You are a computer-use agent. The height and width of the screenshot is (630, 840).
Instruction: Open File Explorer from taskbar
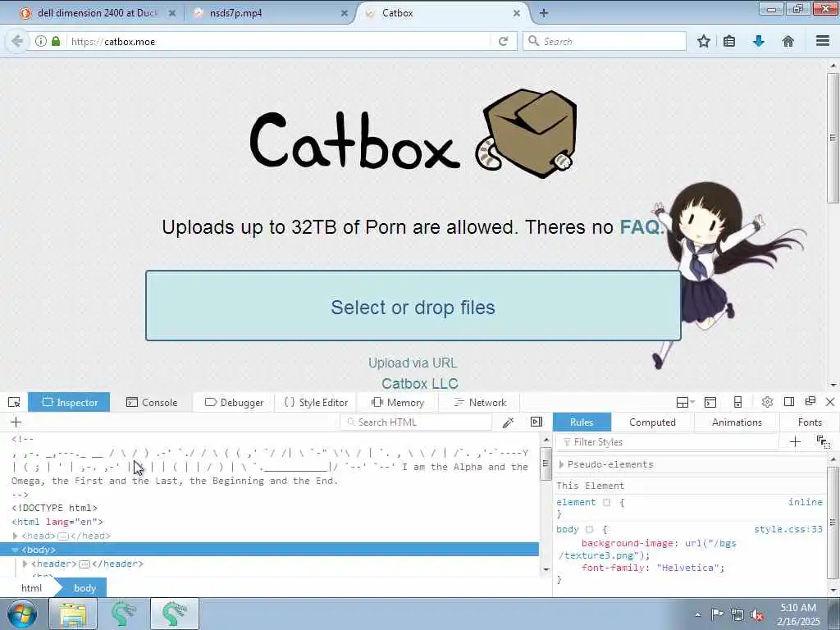coord(73,614)
